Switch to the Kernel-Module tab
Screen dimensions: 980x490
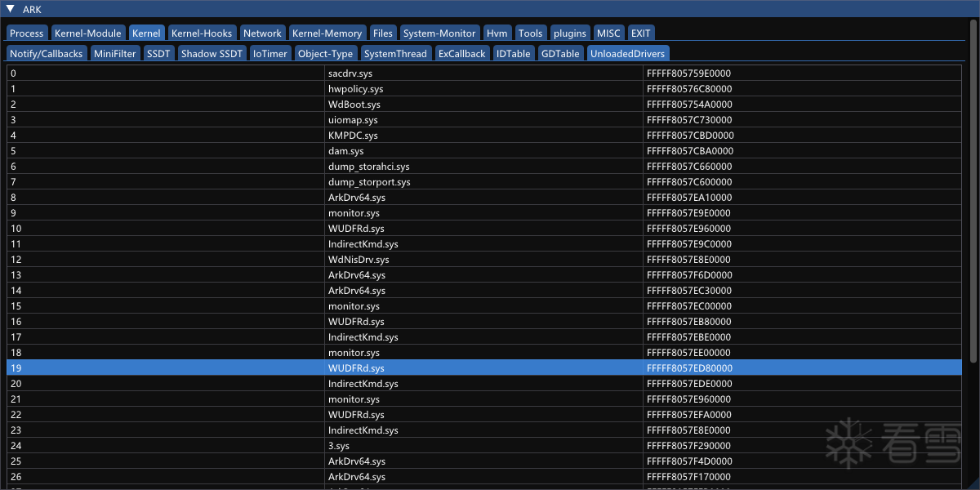[87, 33]
